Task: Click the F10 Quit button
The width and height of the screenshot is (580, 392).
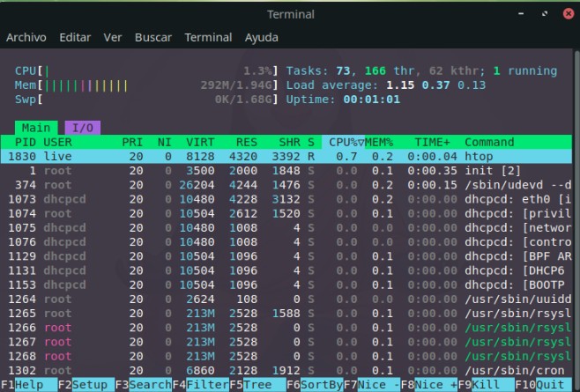Action: 543,385
